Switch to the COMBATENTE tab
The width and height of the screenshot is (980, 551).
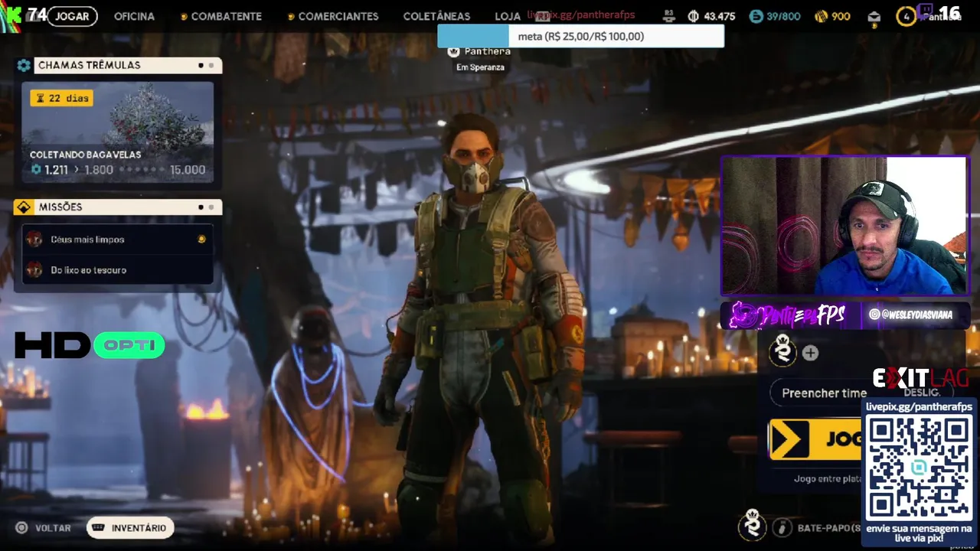(x=226, y=16)
